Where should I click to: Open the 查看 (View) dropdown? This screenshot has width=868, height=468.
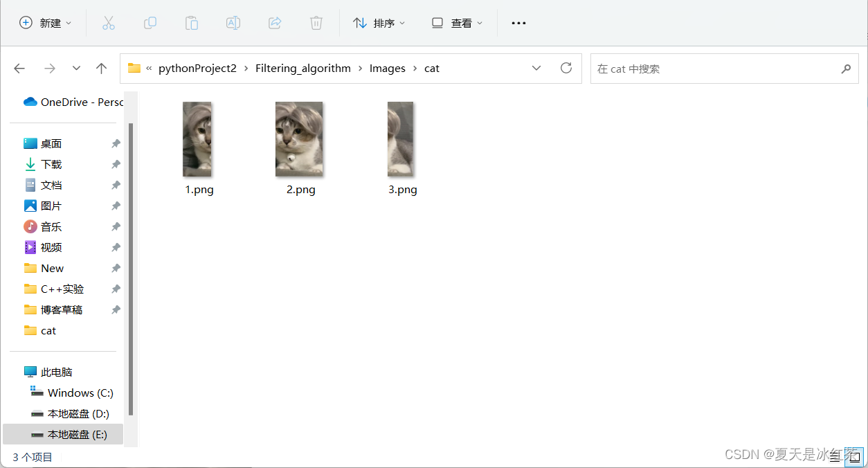click(457, 23)
